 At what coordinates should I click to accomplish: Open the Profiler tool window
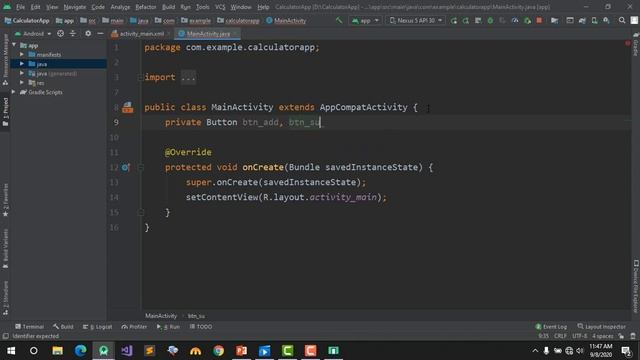[x=134, y=327]
